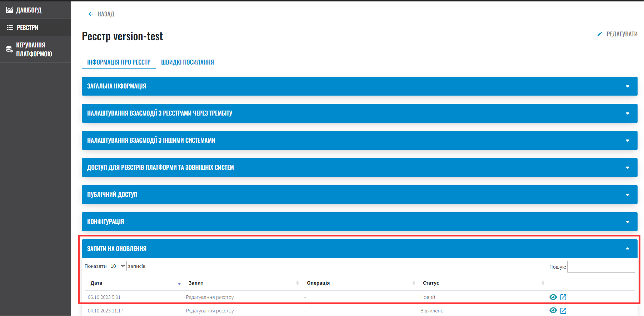This screenshot has height=316, width=644.
Task: Expand the КОНФІГУРАЦІЯ section
Action: tap(359, 222)
